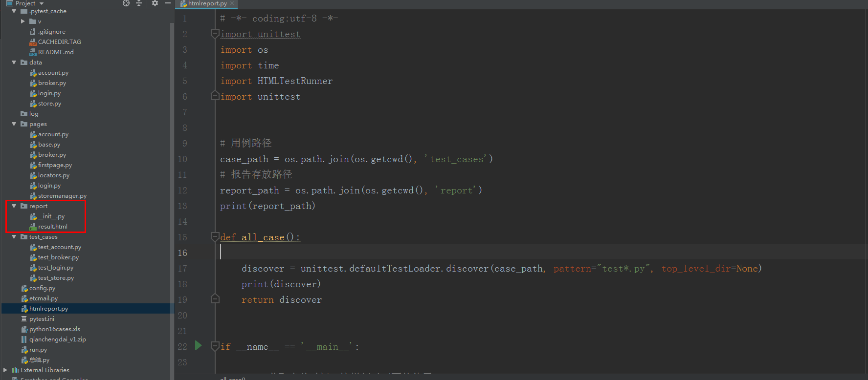Click the locate current file crosshair icon
868x380 pixels.
click(x=126, y=3)
